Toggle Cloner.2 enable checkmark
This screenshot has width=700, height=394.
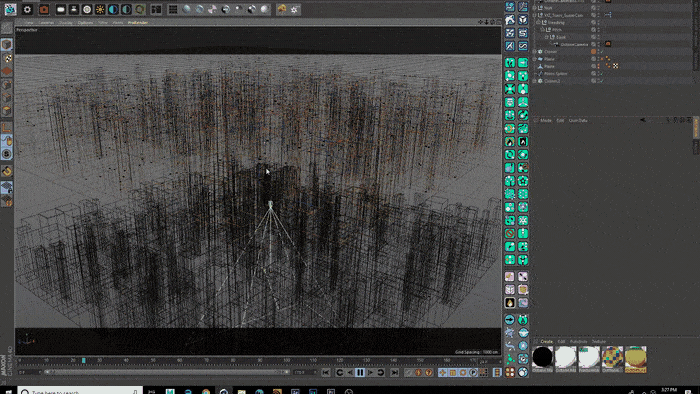602,81
